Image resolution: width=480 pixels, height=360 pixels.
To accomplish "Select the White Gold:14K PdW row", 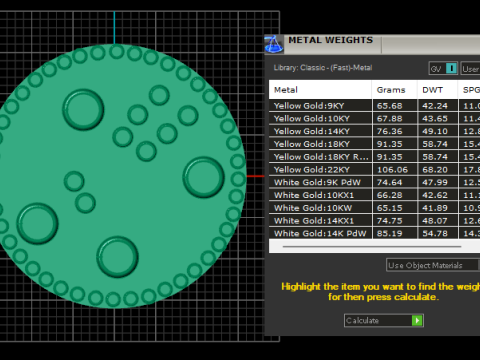I will coord(374,233).
